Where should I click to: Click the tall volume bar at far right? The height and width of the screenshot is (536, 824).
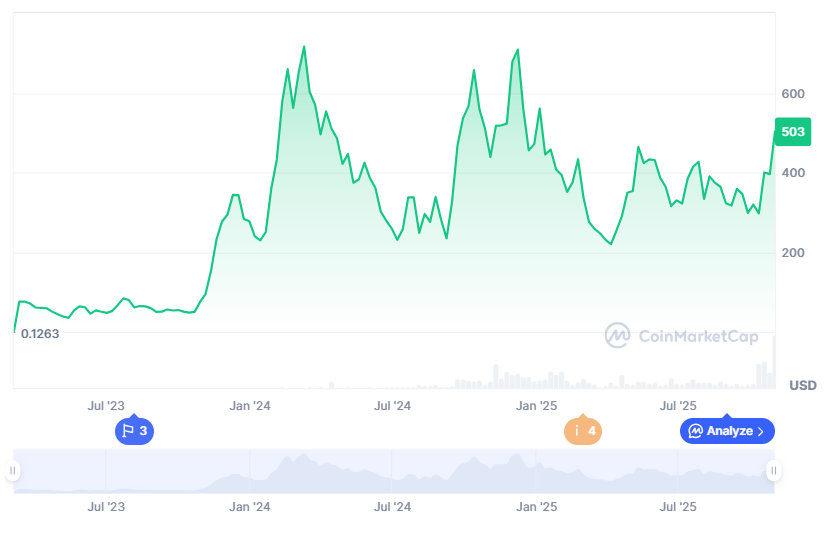tap(773, 363)
